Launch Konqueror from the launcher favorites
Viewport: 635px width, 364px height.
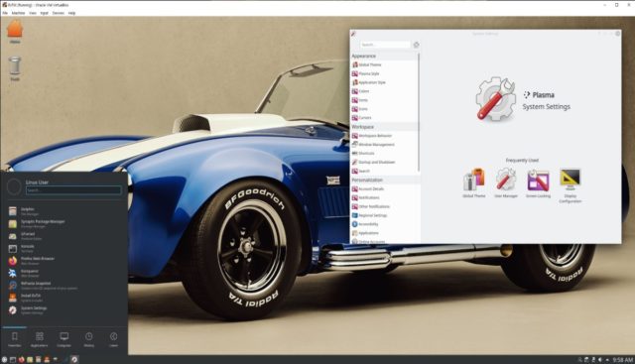pos(64,273)
